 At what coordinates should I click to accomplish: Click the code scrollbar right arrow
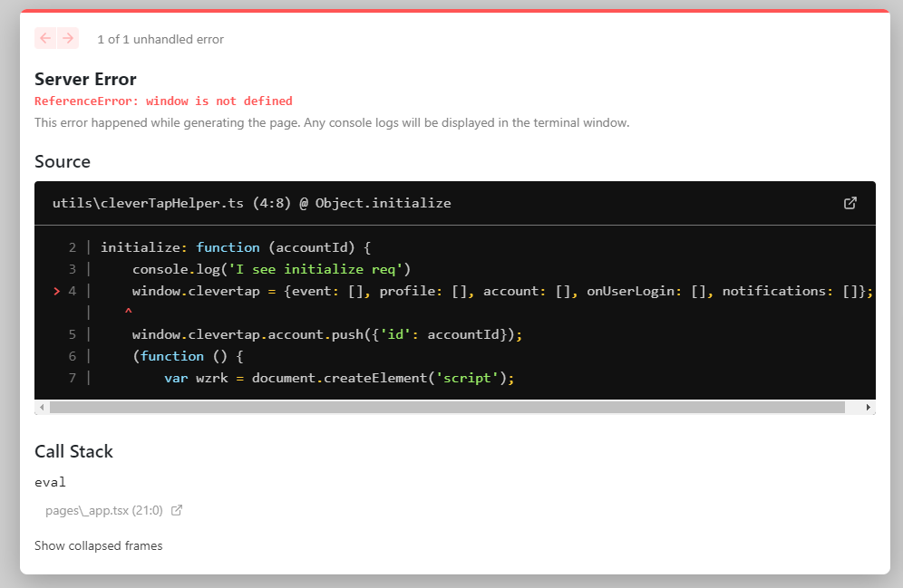(869, 408)
